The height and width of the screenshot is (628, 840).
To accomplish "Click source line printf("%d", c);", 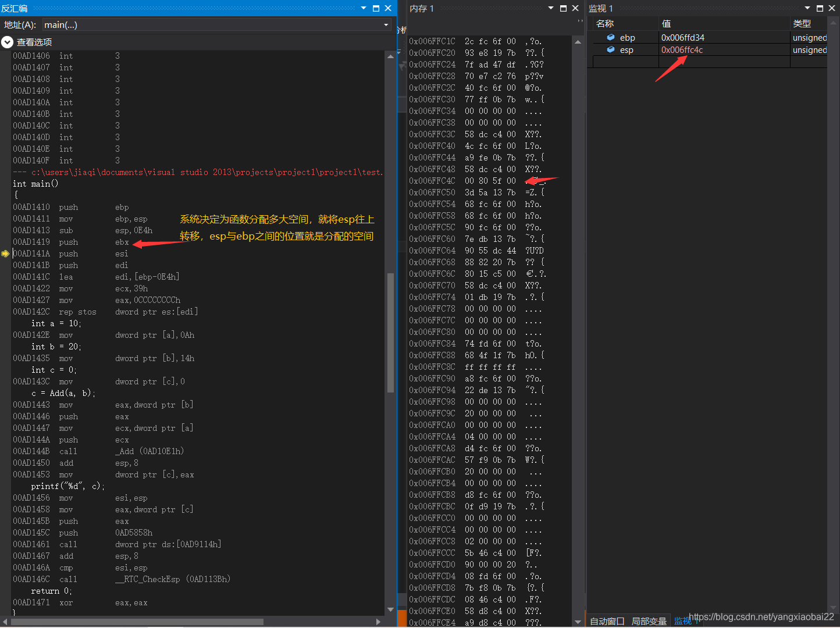I will pos(68,486).
